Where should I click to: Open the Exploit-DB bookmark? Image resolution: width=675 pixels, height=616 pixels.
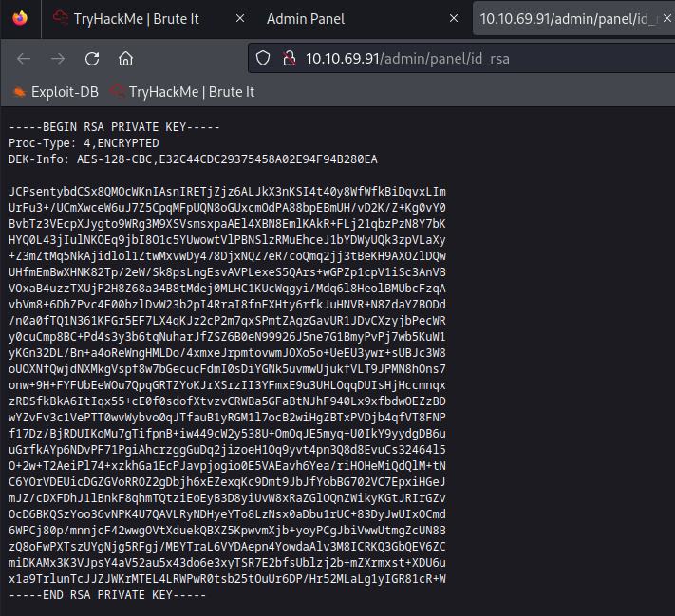coord(57,92)
